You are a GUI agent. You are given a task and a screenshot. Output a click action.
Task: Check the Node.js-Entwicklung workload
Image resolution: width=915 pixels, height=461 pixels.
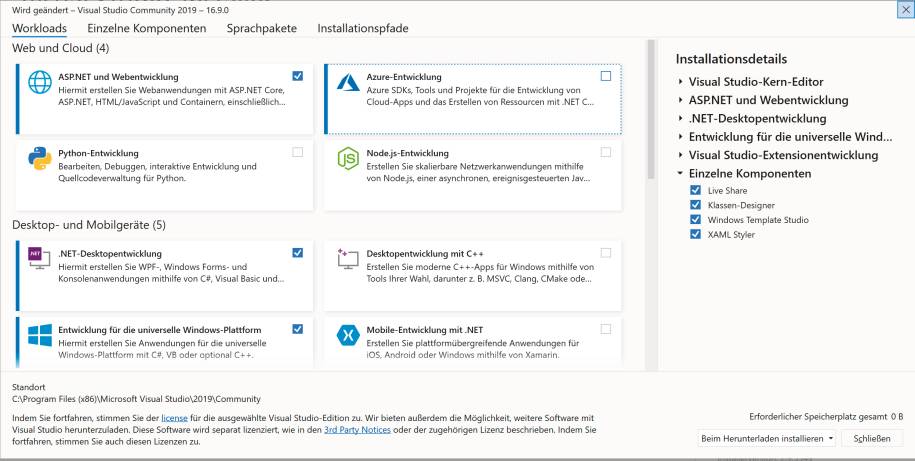[x=606, y=152]
